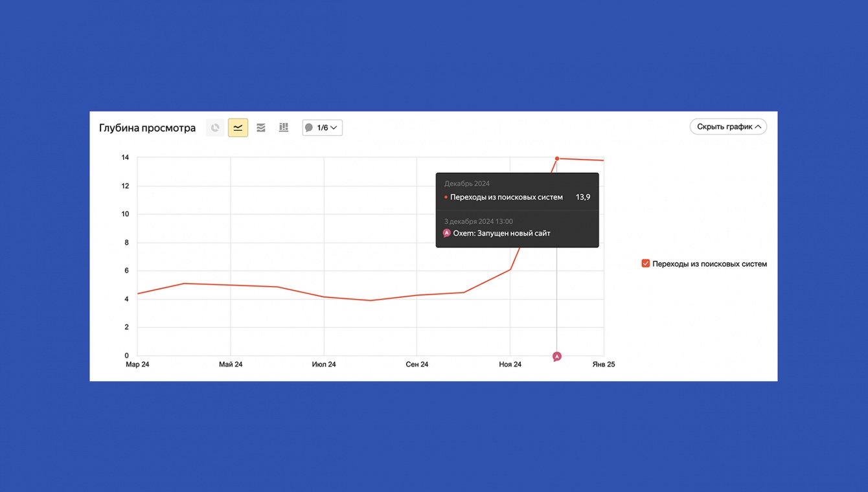
Task: Click the 13,9 value in tooltip
Action: [x=583, y=197]
